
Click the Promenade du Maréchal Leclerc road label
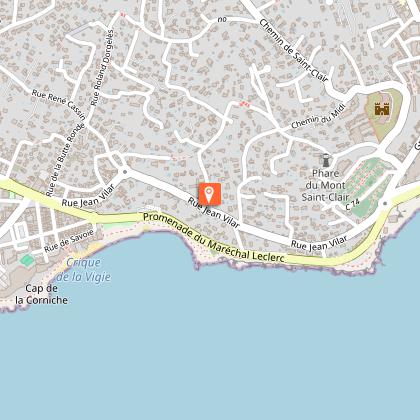[x=214, y=237]
